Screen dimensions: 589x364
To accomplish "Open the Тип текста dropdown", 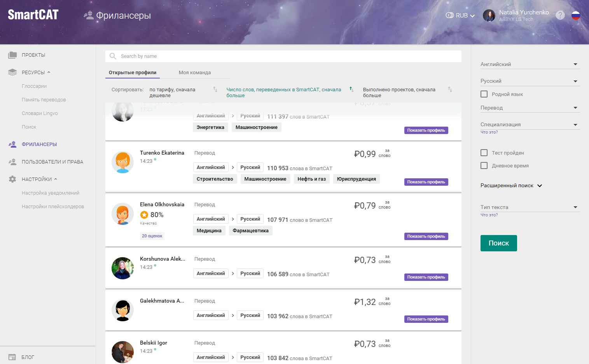I will 530,207.
